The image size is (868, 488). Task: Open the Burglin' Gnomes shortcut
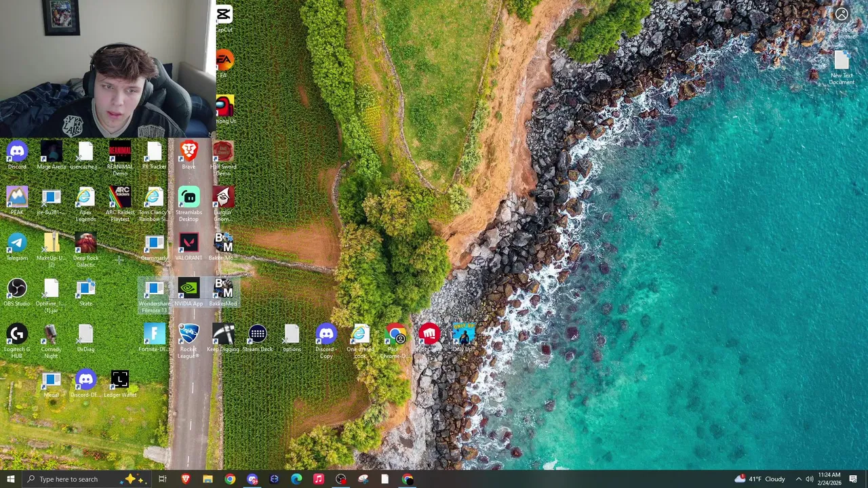click(x=223, y=205)
